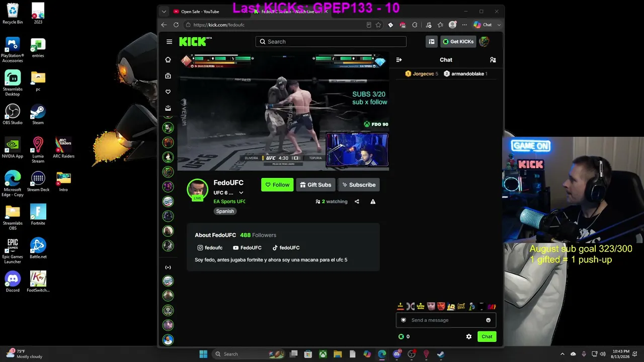Click the Get KICKs button

click(x=458, y=42)
